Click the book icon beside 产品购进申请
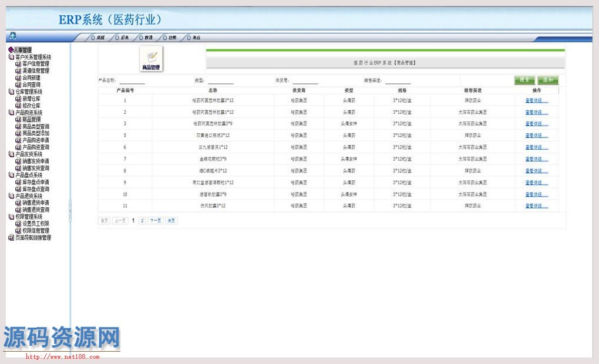 pos(18,140)
